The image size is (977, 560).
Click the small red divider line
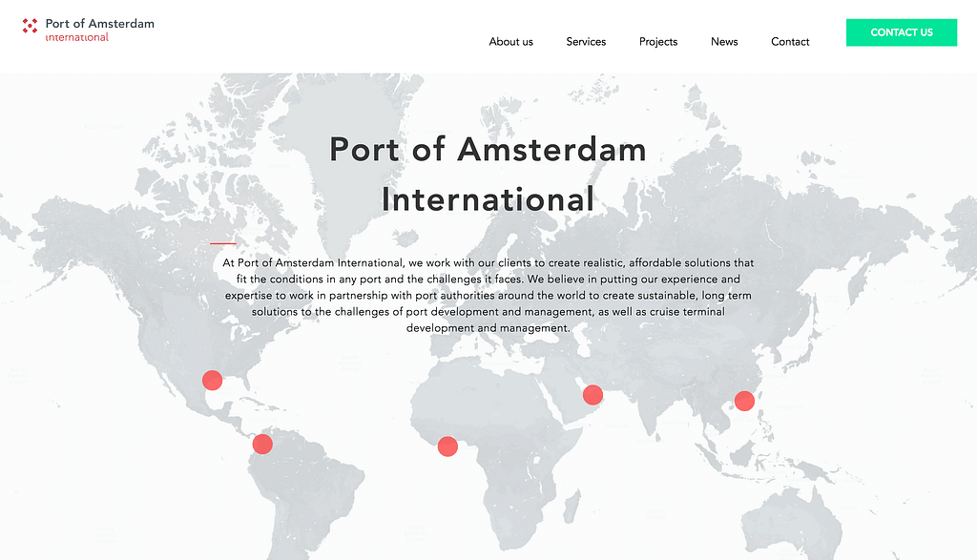point(225,241)
